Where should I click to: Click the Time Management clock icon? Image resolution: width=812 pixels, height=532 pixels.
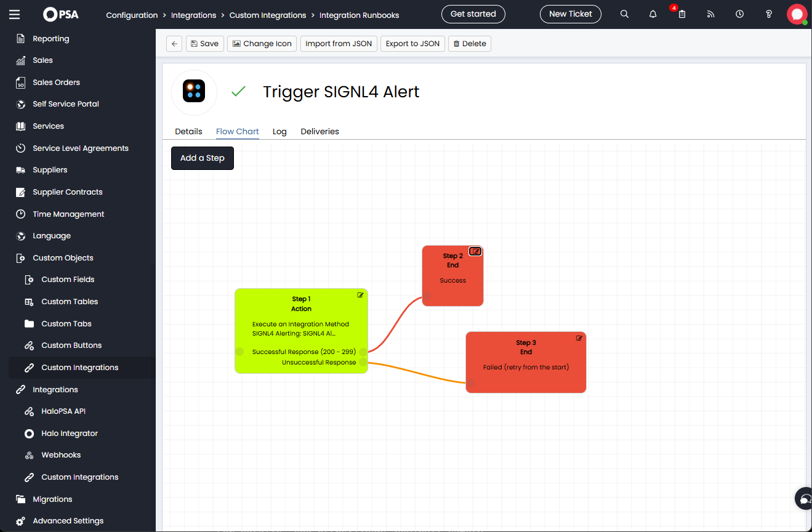20,214
